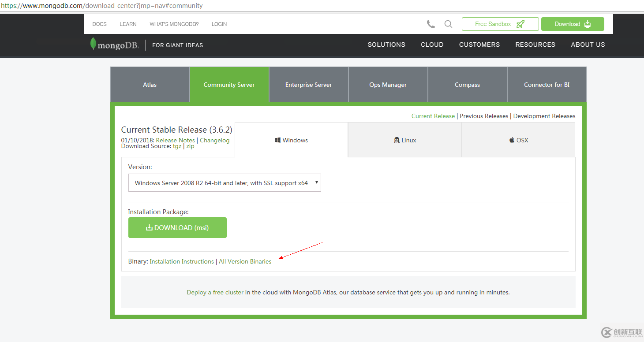The width and height of the screenshot is (644, 342).
Task: Click the rocket icon on Free Sandbox
Action: [x=520, y=24]
